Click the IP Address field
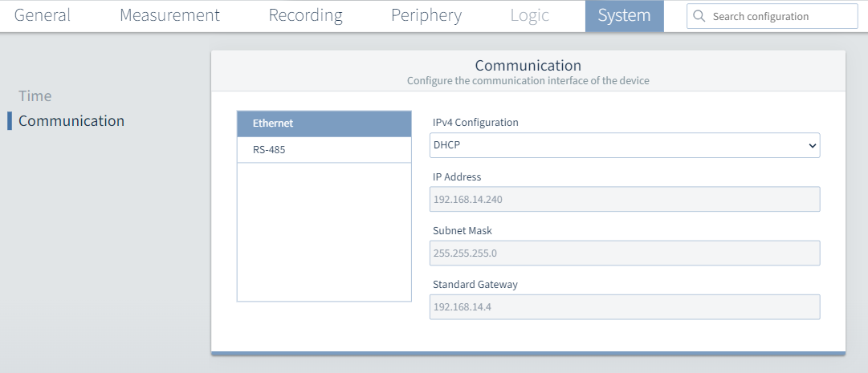This screenshot has height=373, width=868. click(x=625, y=199)
